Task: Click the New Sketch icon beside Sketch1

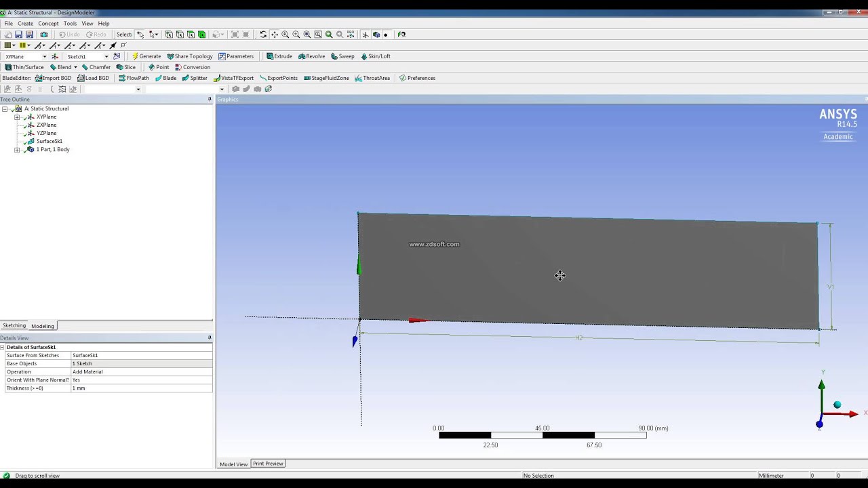Action: tap(117, 56)
